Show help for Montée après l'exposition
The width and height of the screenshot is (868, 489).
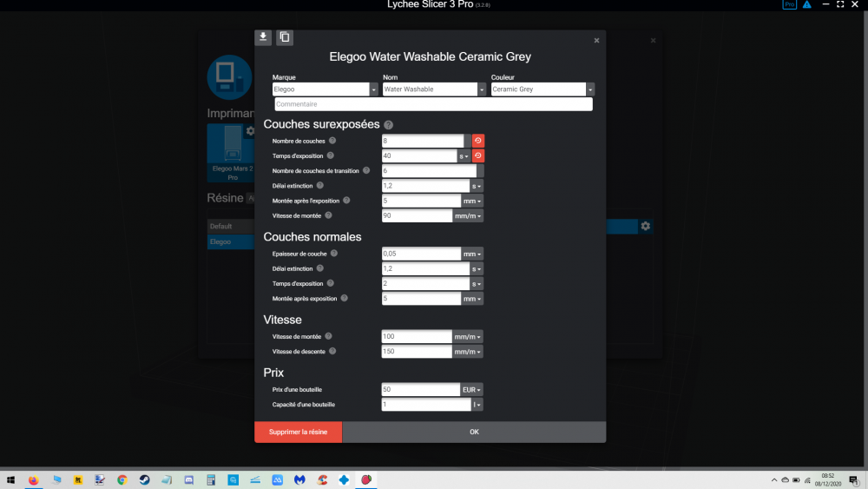346,201
